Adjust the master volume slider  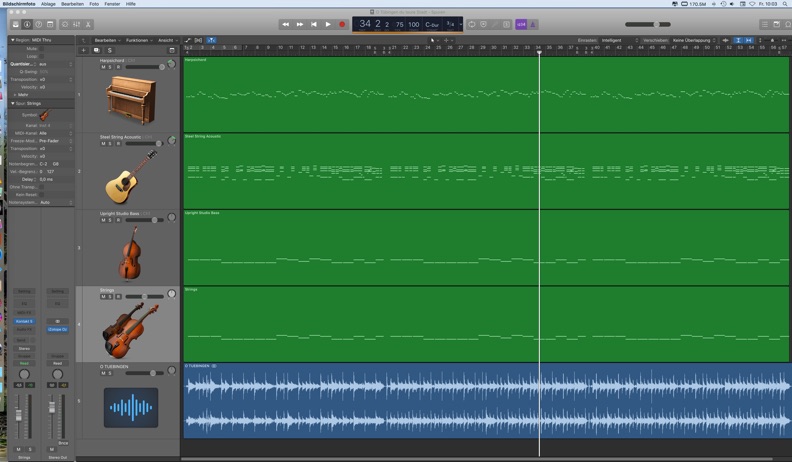coord(656,24)
